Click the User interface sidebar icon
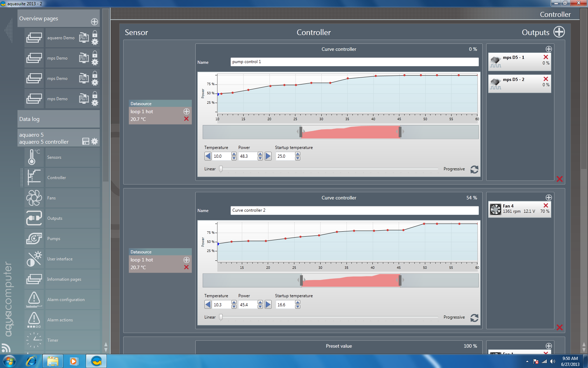Viewport: 588px width, 368px height. click(x=34, y=259)
